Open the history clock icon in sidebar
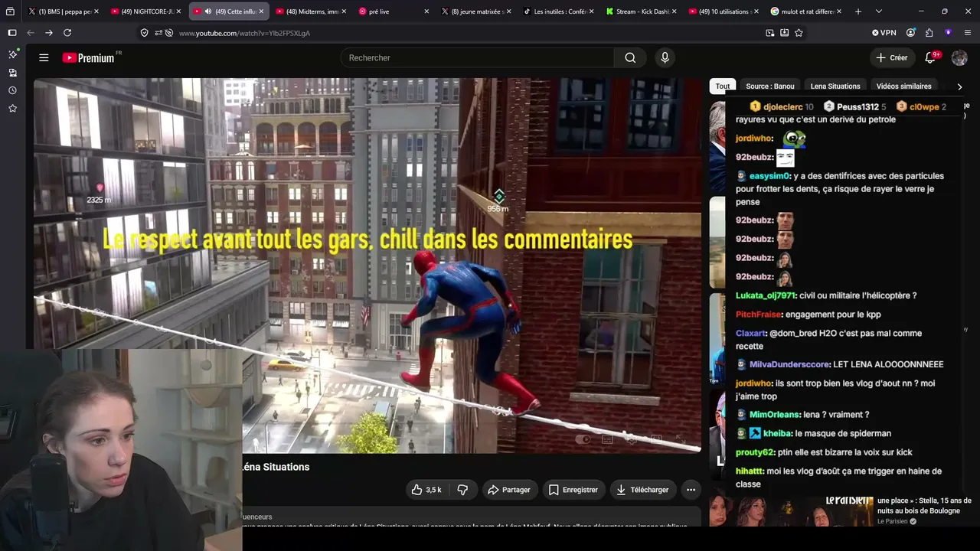Viewport: 980px width, 551px height. (x=12, y=90)
